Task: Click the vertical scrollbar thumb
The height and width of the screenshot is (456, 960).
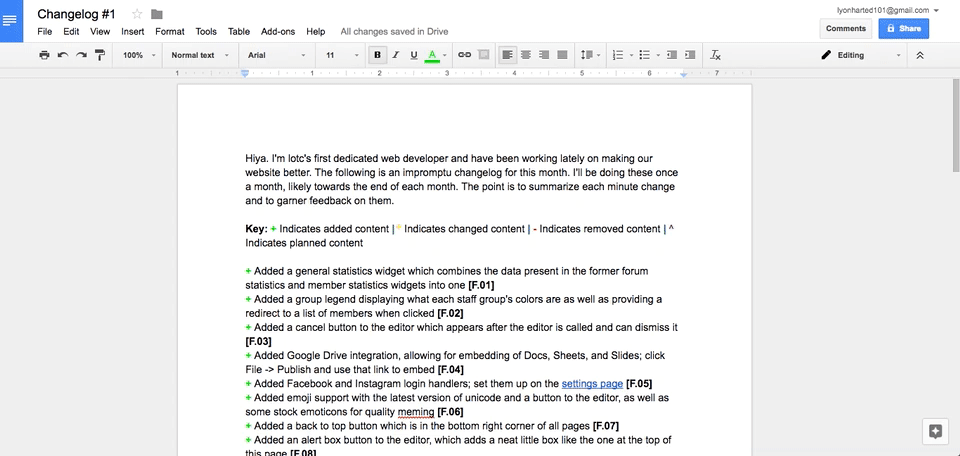Action: [x=956, y=125]
